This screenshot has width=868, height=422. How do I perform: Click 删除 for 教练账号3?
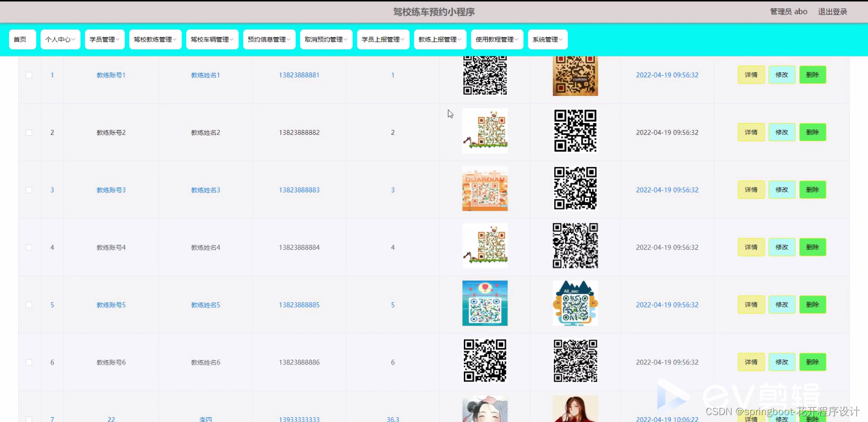tap(813, 190)
